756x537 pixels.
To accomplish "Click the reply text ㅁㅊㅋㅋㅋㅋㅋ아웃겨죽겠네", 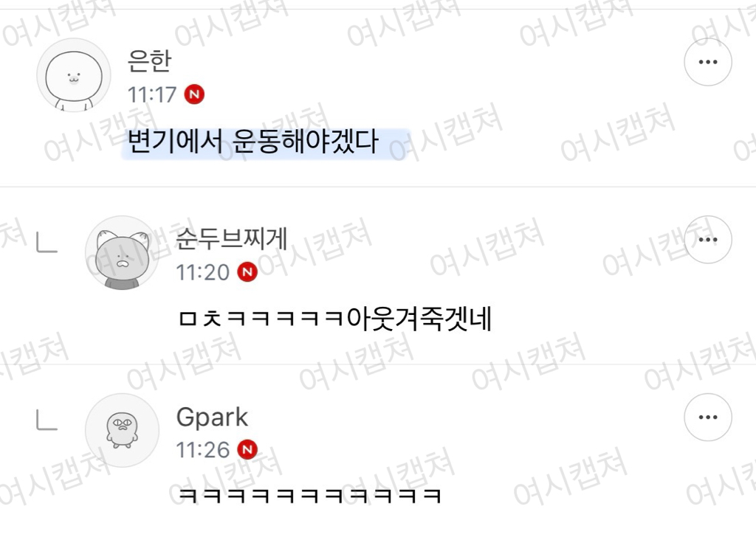I will click(335, 319).
